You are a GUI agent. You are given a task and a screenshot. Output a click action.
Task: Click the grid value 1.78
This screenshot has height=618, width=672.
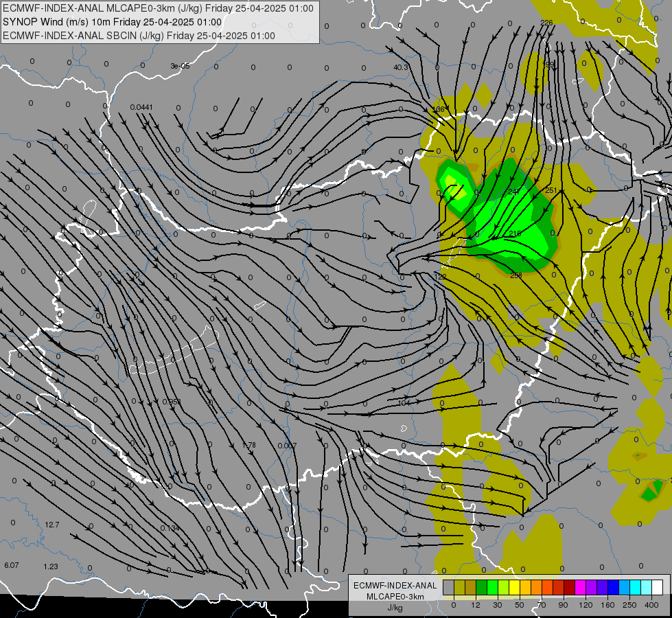[249, 445]
